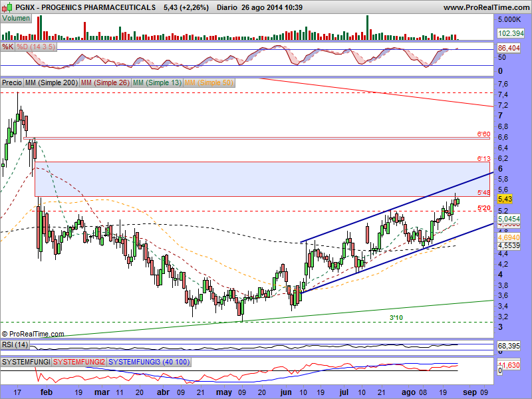This screenshot has height=399, width=532.
Task: Select the blue SYSTEMFUNGI3 (40 100) label
Action: click(149, 362)
